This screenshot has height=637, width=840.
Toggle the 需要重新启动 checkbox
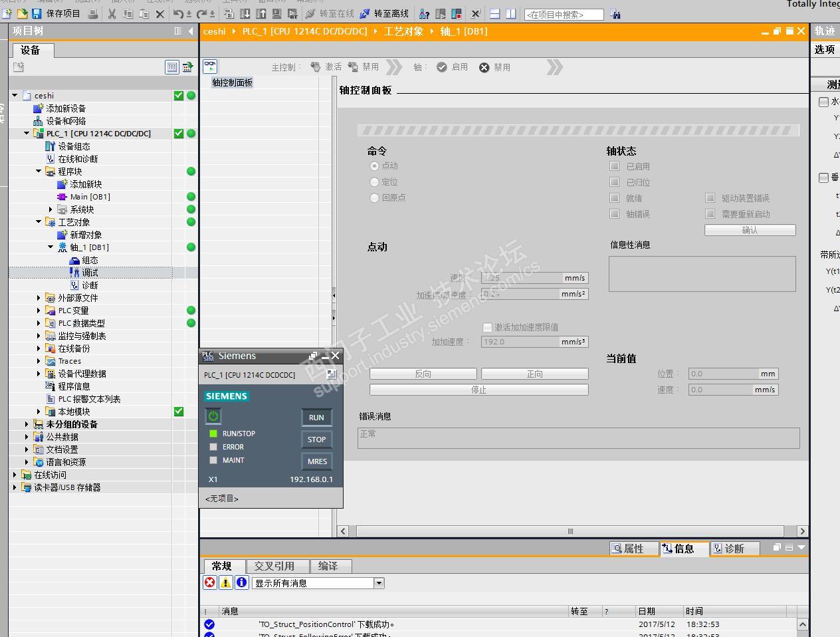710,213
